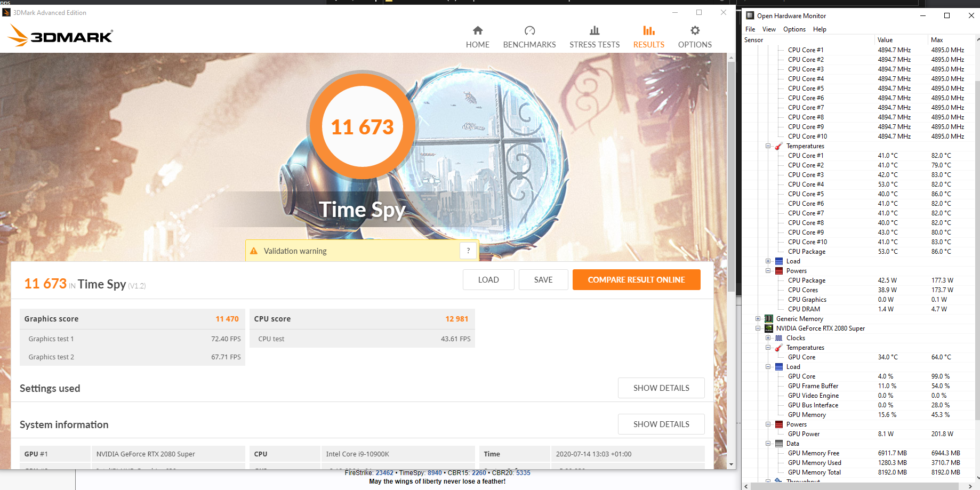This screenshot has height=490, width=980.
Task: Select the CPU DRAM power row
Action: 858,309
